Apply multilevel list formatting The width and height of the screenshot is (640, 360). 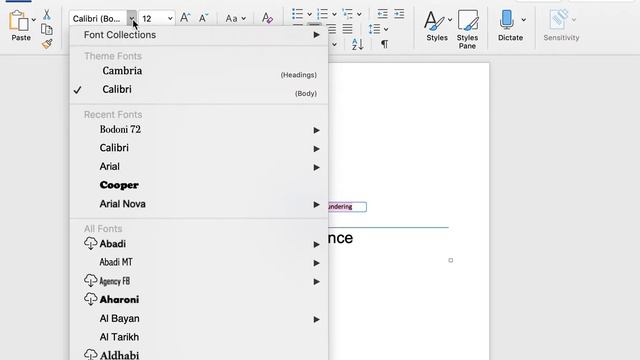click(347, 14)
